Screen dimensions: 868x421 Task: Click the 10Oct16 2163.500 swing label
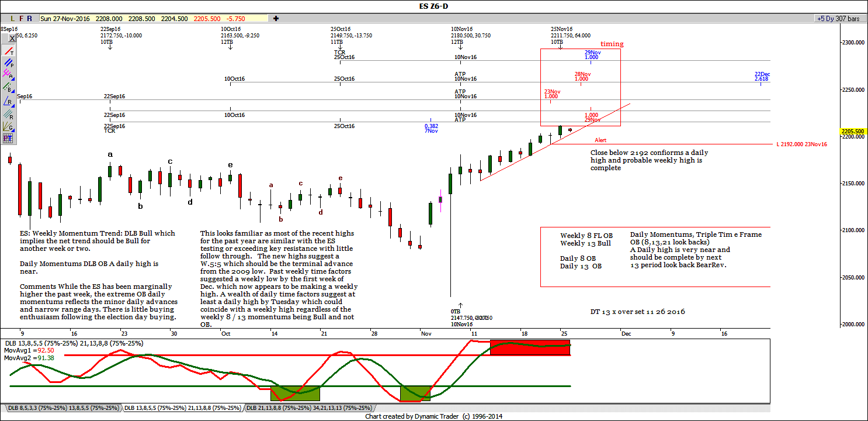pyautogui.click(x=240, y=35)
